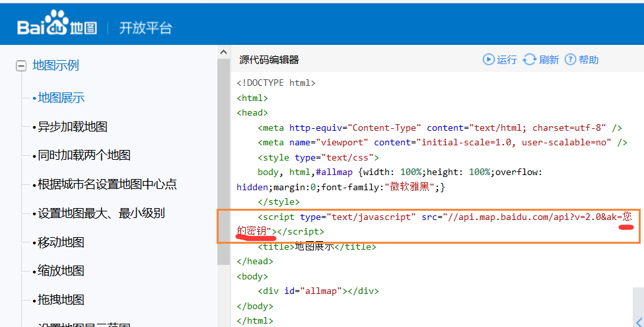
Task: Open the 同时加载两个地图 example
Action: coord(84,155)
